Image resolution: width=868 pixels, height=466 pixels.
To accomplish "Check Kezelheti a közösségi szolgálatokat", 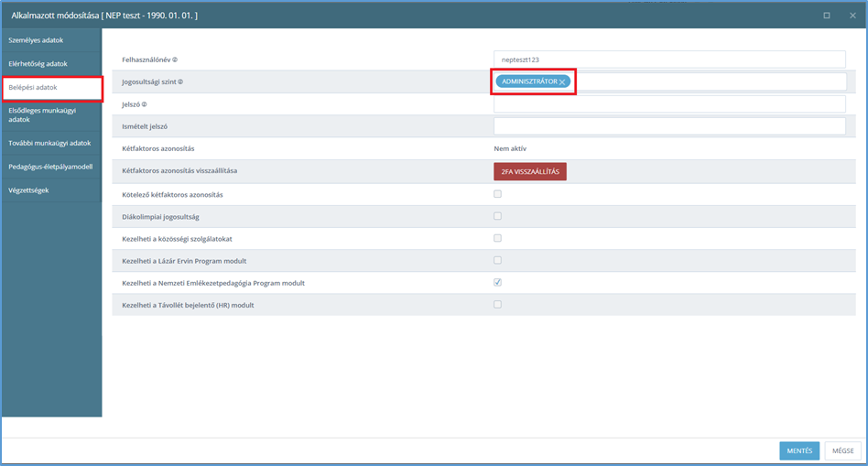I will [x=498, y=239].
